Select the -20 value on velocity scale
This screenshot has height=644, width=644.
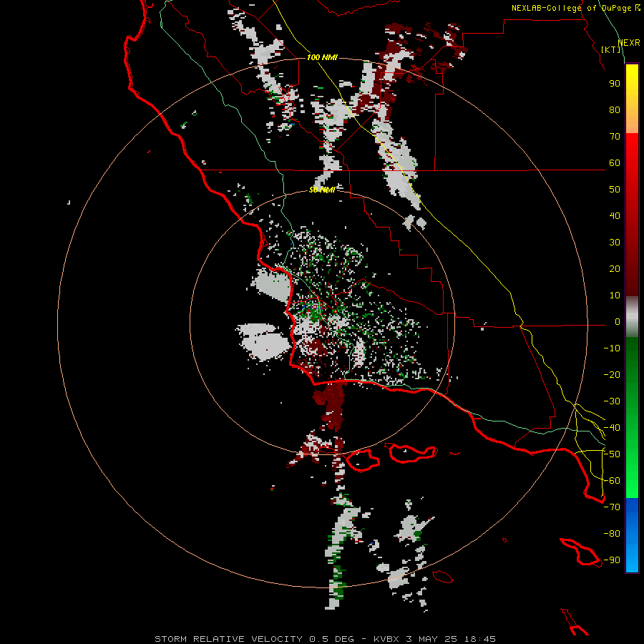tap(612, 375)
